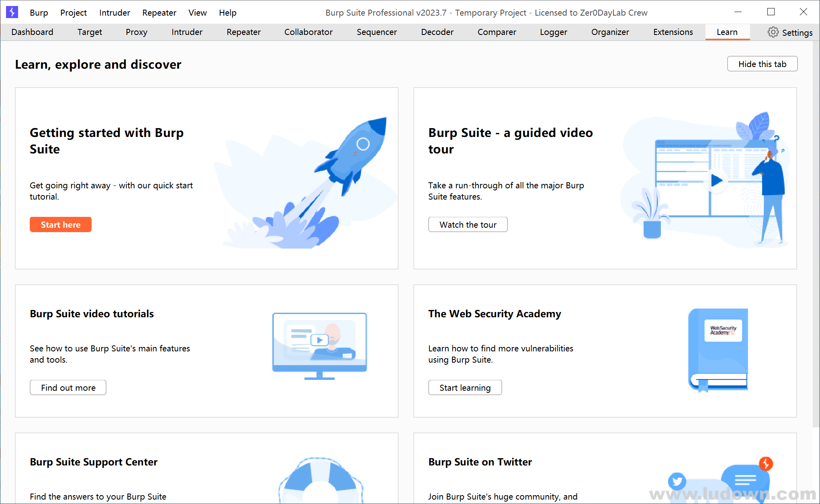This screenshot has height=504, width=820.
Task: Click the Burp Suite Support Center heading
Action: click(x=94, y=462)
